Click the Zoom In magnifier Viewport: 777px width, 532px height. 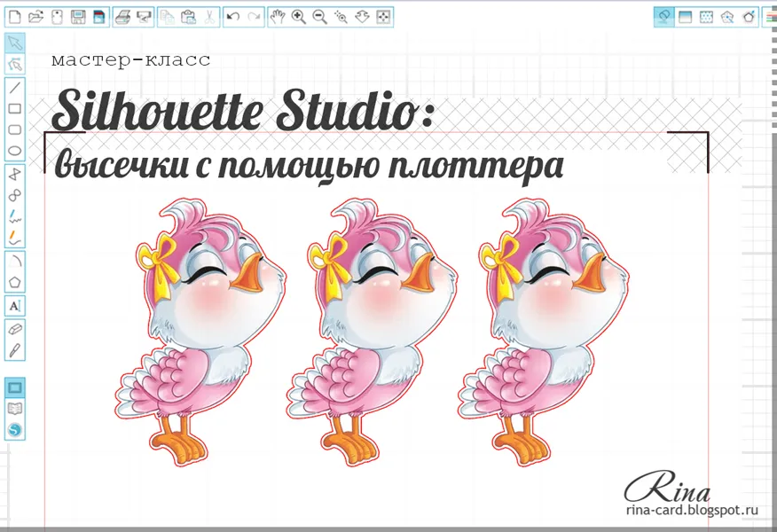299,18
